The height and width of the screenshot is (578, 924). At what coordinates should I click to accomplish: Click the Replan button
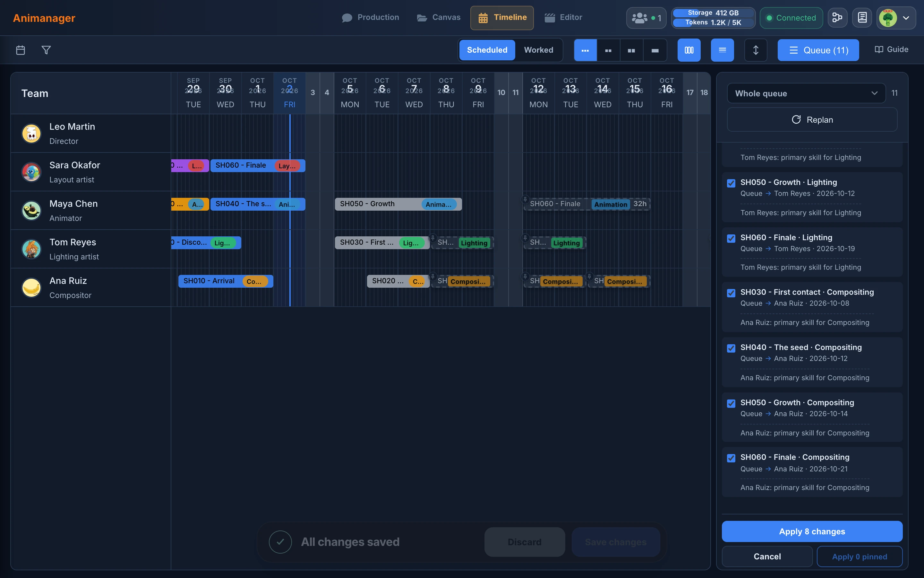click(x=812, y=120)
